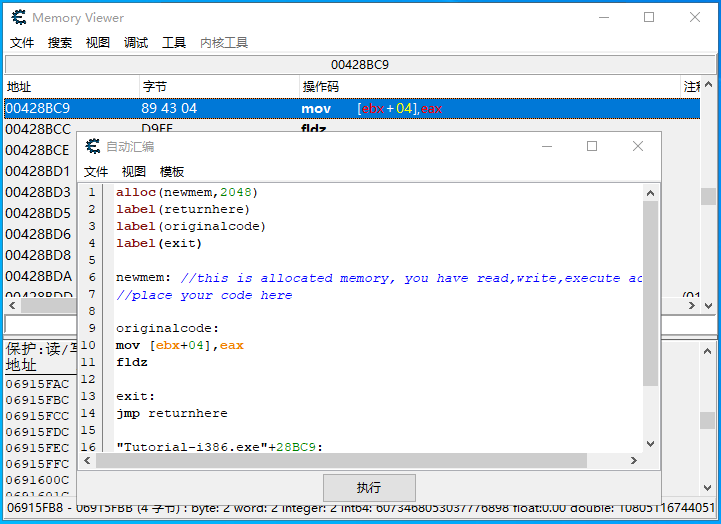Click hex dump address 06915FFC

click(x=37, y=464)
